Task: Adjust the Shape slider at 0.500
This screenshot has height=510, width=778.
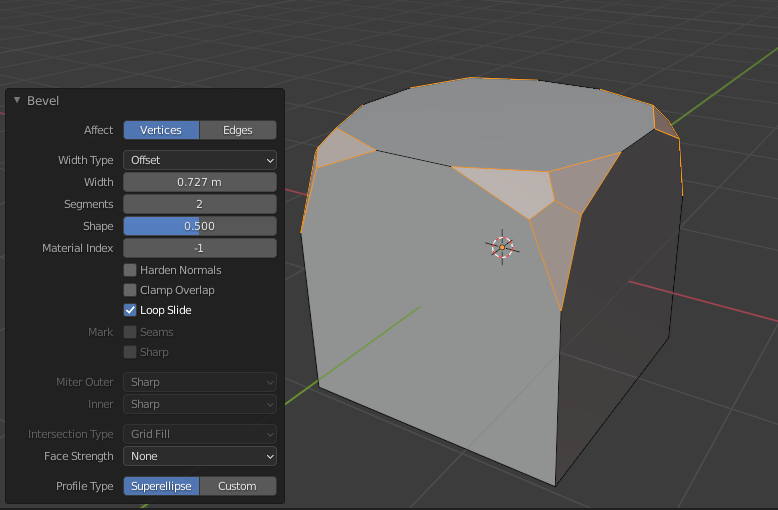Action: 200,226
